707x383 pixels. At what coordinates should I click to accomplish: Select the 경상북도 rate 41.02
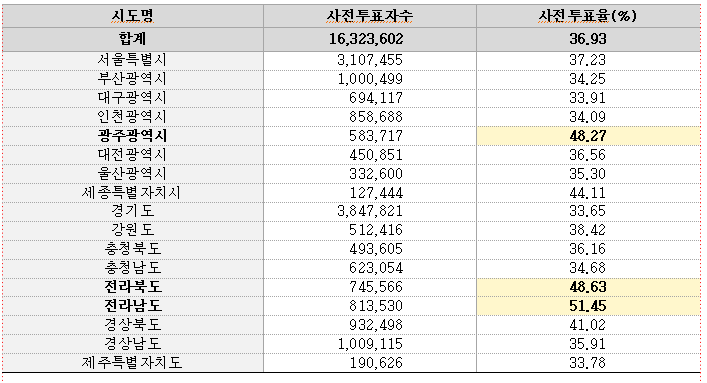click(x=588, y=325)
